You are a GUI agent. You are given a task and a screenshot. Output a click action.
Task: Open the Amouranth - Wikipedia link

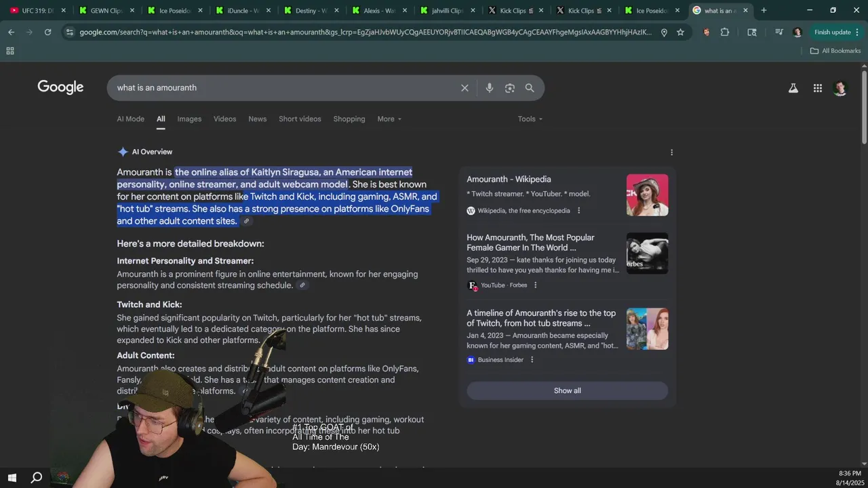509,180
